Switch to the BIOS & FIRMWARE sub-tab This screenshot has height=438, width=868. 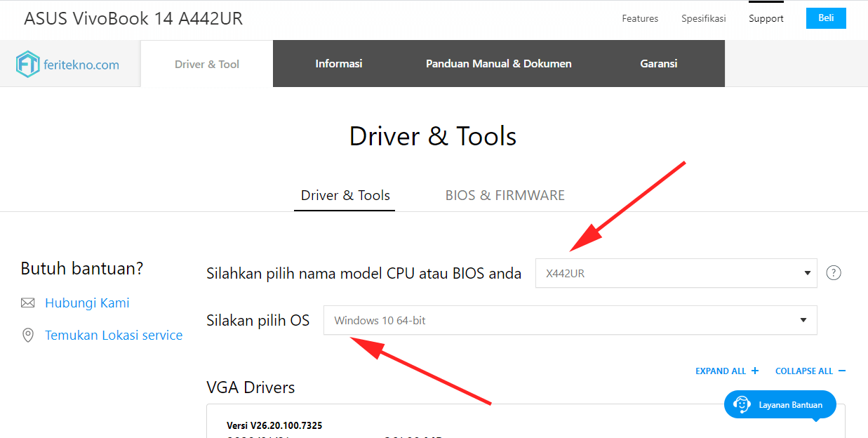tap(505, 195)
